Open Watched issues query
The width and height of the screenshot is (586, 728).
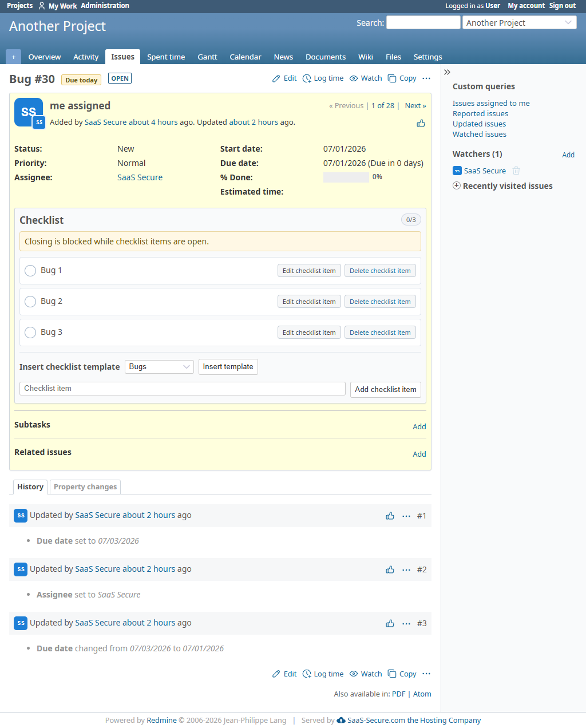tap(480, 134)
